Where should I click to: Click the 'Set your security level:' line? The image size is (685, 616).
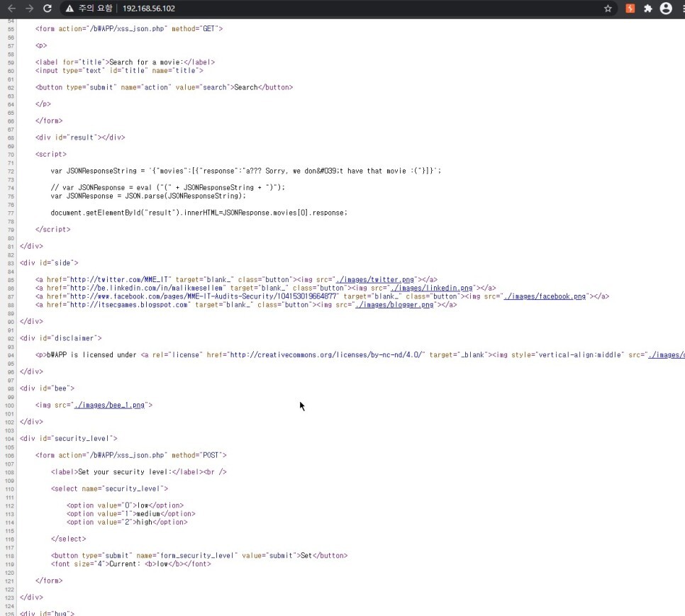coord(138,472)
